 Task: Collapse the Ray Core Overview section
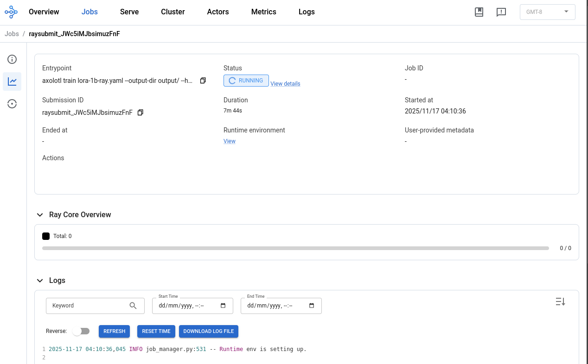(40, 215)
